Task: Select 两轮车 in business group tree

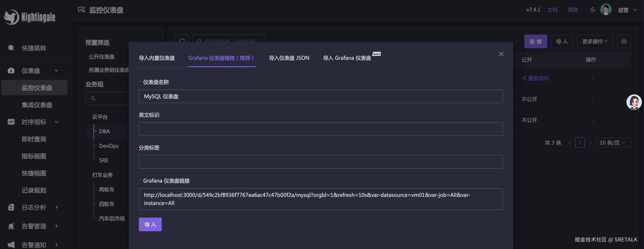Action: (x=107, y=190)
